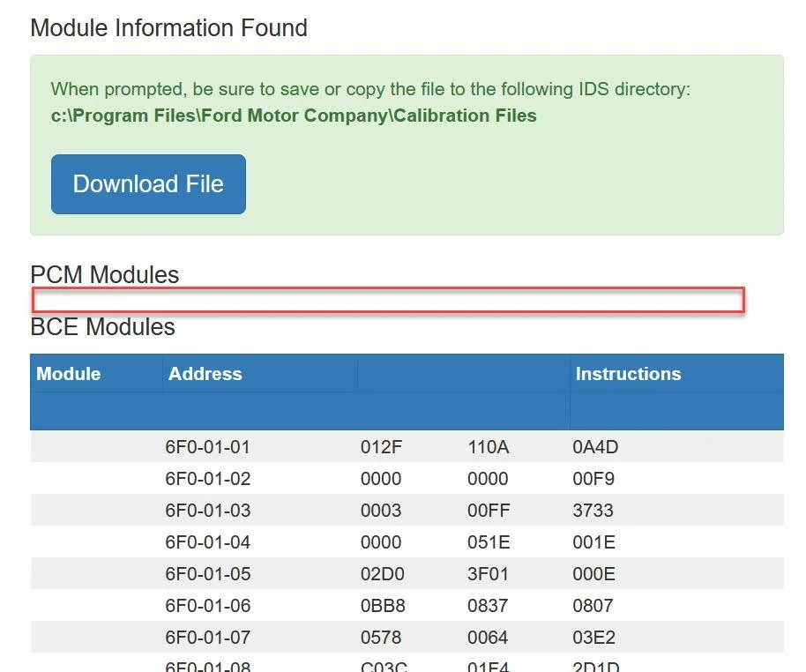The image size is (806, 672).
Task: Click value 0578 in row 6F0-01-07
Action: pyautogui.click(x=381, y=638)
